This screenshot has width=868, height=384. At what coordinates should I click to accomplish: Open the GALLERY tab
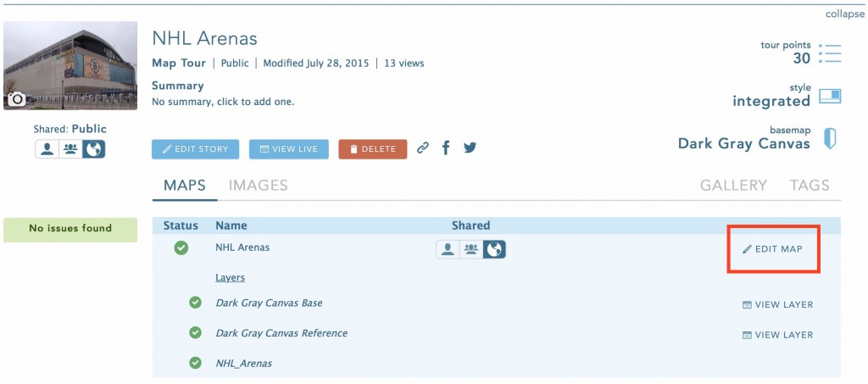tap(733, 186)
